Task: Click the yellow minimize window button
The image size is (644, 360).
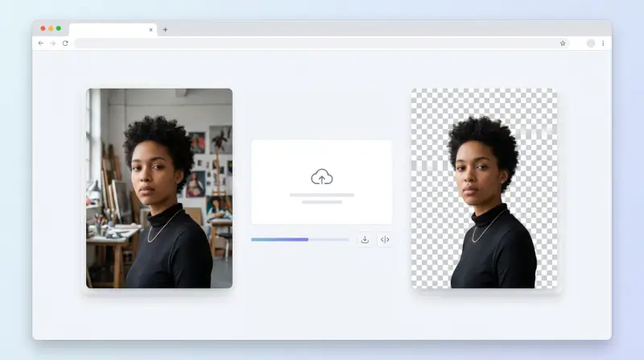Action: [51, 28]
